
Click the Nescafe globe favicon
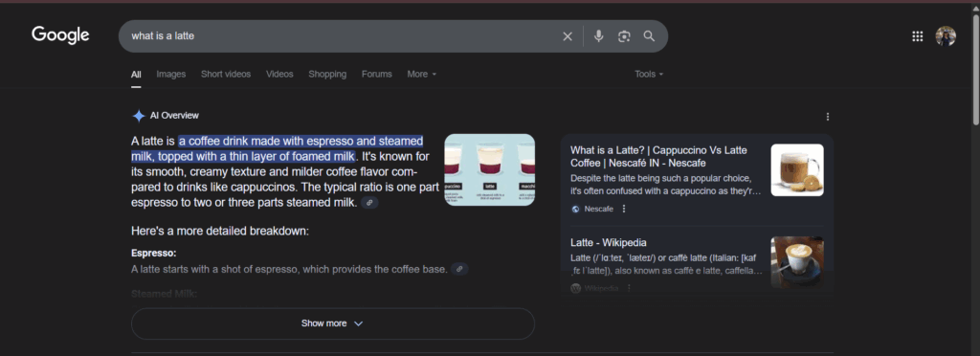pos(575,210)
